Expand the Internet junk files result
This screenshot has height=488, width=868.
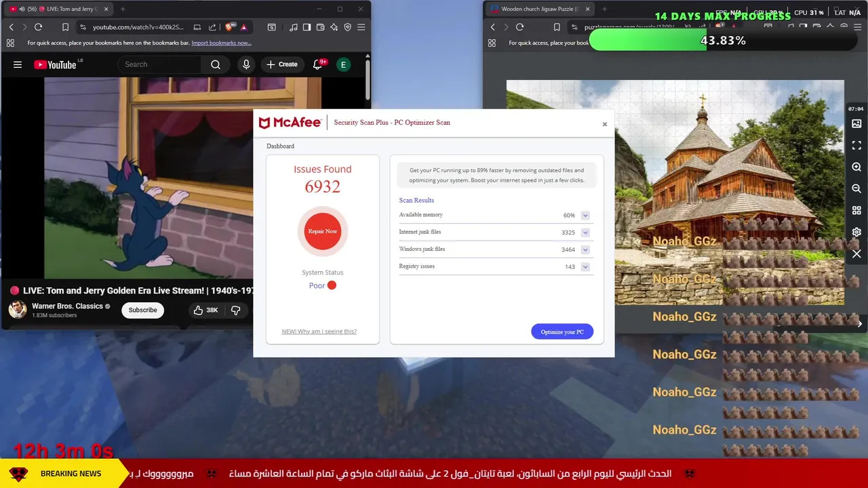pos(585,232)
